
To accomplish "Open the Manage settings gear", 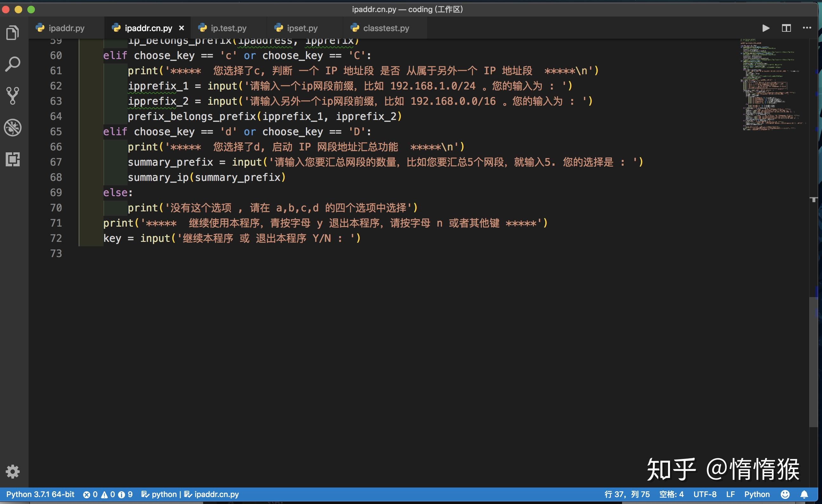I will tap(13, 471).
